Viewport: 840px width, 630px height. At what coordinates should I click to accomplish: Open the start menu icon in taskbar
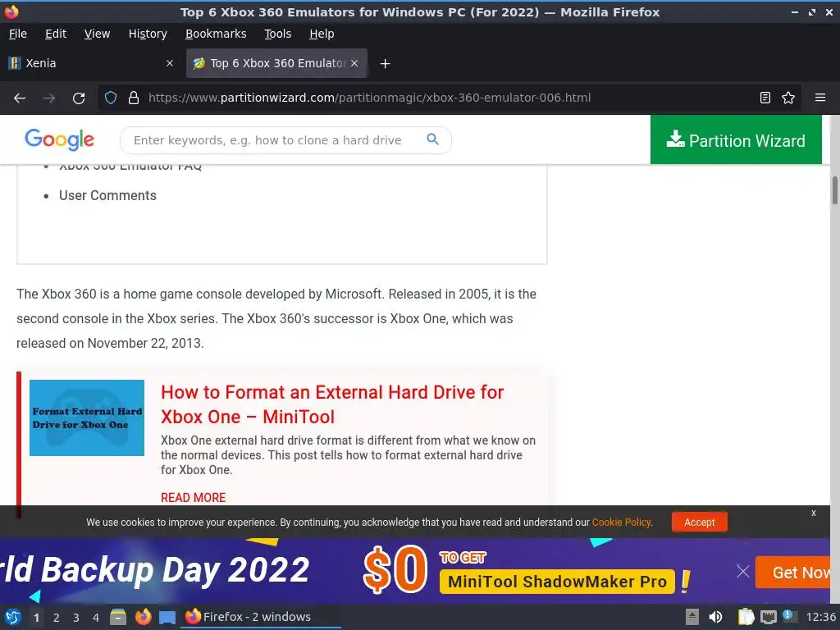tap(12, 617)
